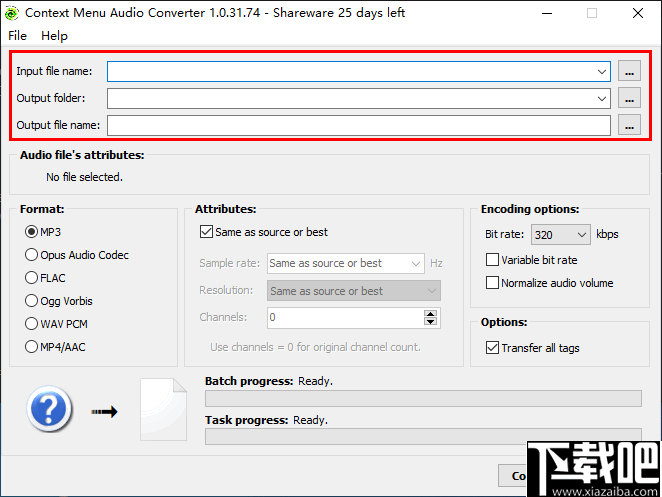Browse for output folder with the ellipsis button

(629, 98)
